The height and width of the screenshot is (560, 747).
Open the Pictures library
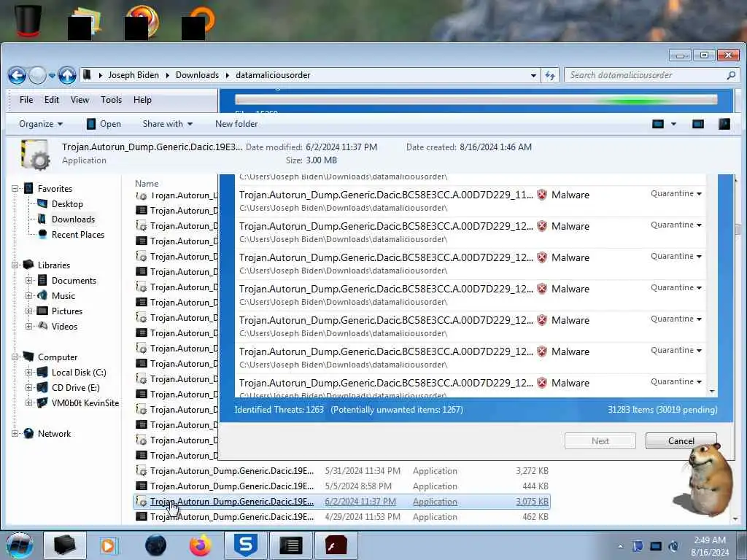pyautogui.click(x=66, y=311)
